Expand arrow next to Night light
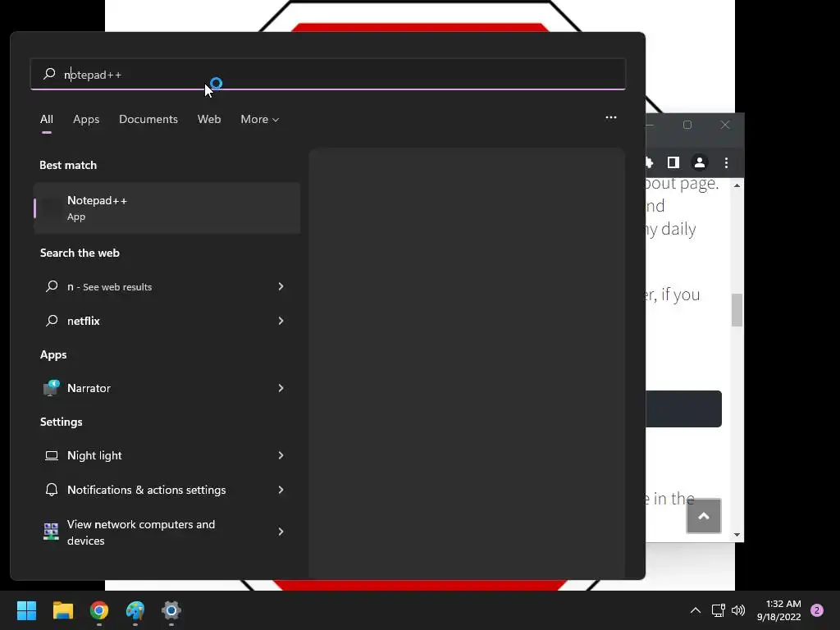This screenshot has height=630, width=840. coord(281,455)
